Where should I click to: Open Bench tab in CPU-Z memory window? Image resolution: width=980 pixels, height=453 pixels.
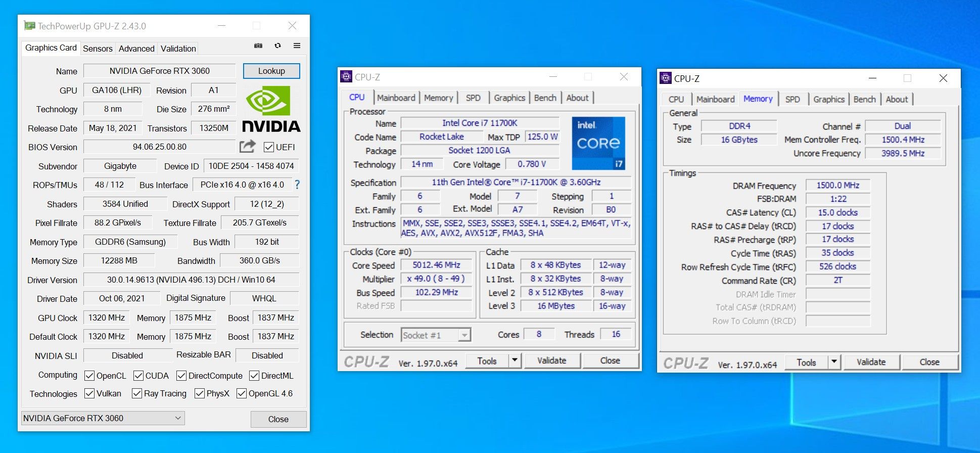(865, 99)
